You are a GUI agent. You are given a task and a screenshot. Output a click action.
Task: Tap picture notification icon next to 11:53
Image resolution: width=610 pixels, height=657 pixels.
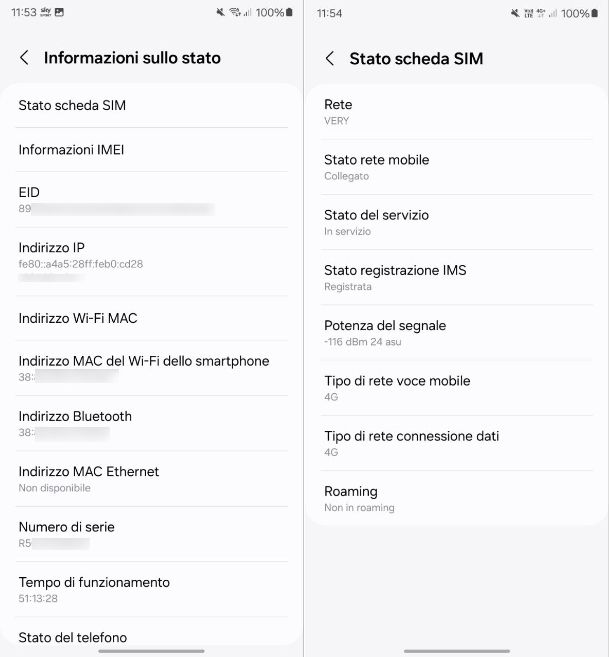[x=59, y=12]
